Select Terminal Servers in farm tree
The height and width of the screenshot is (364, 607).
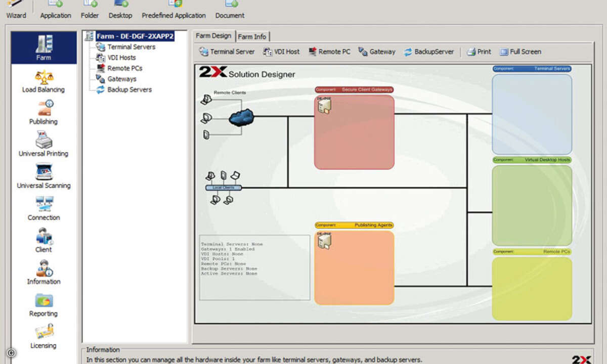click(125, 47)
